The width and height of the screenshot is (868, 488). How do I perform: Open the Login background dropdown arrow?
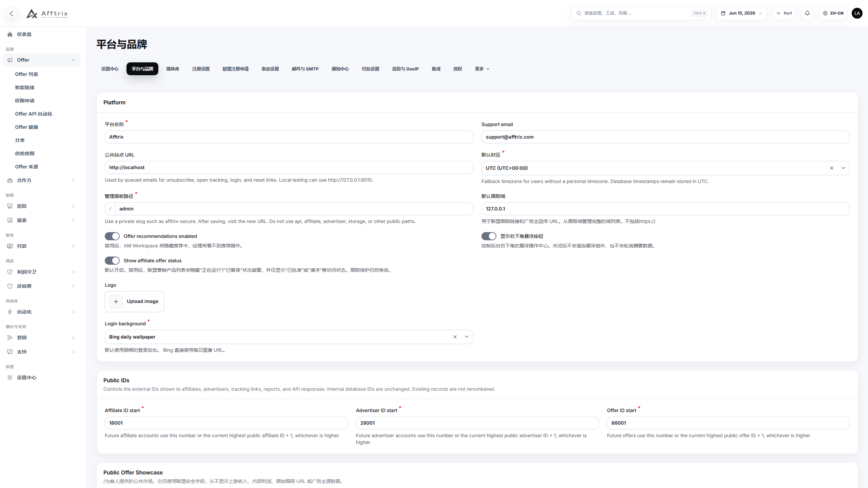tap(467, 337)
